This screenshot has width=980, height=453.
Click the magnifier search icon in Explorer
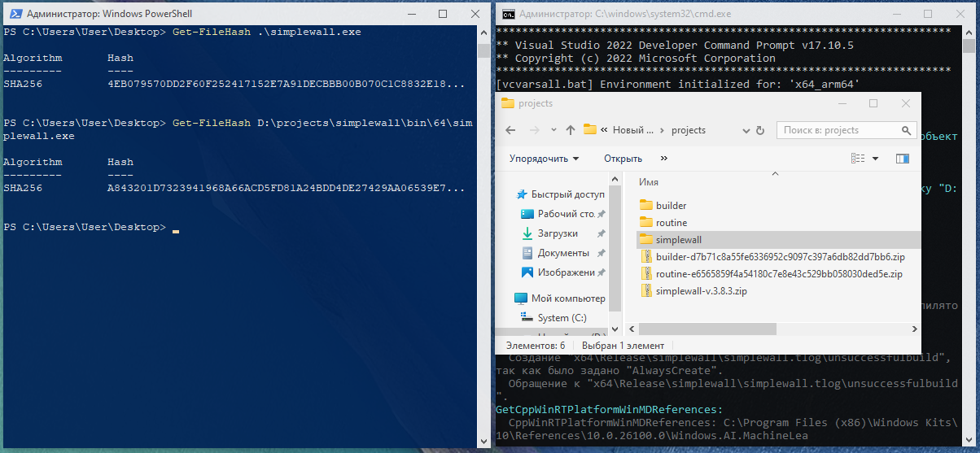(906, 130)
